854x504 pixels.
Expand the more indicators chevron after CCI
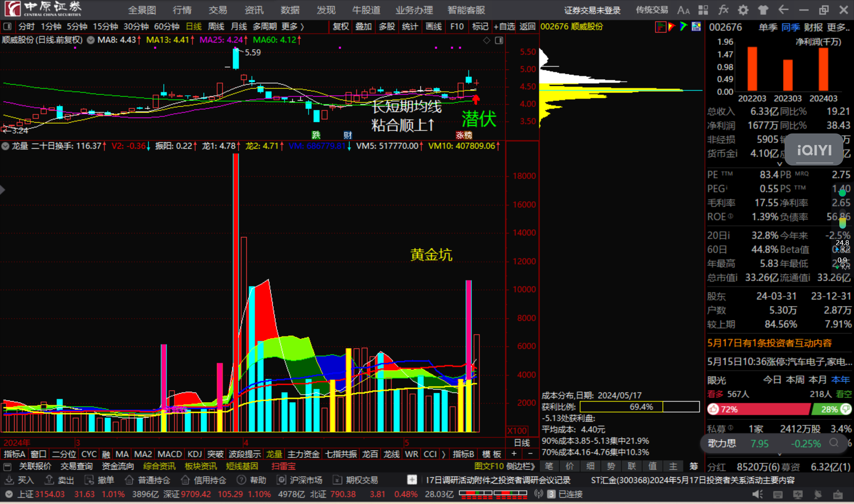pyautogui.click(x=443, y=454)
